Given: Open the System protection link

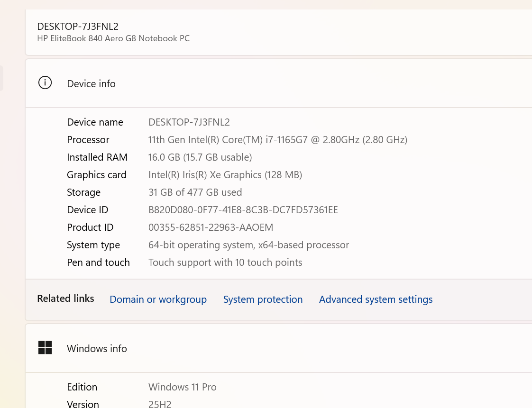Looking at the screenshot, I should coord(263,299).
